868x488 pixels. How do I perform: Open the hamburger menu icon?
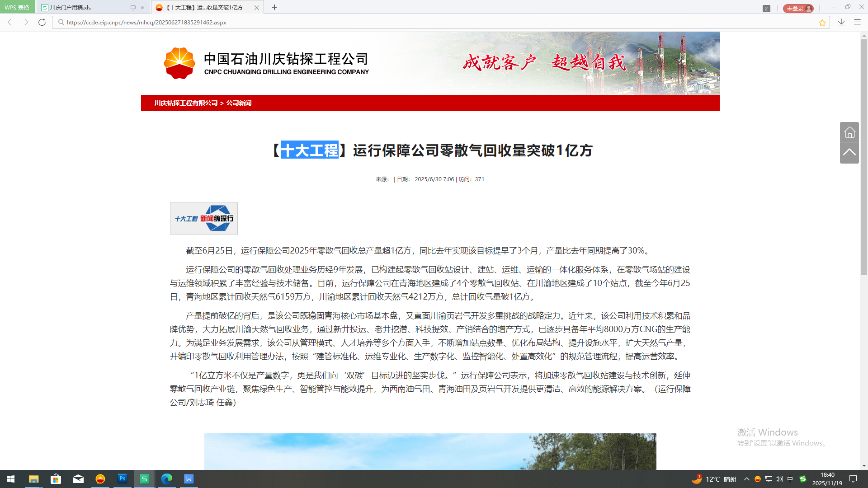857,22
